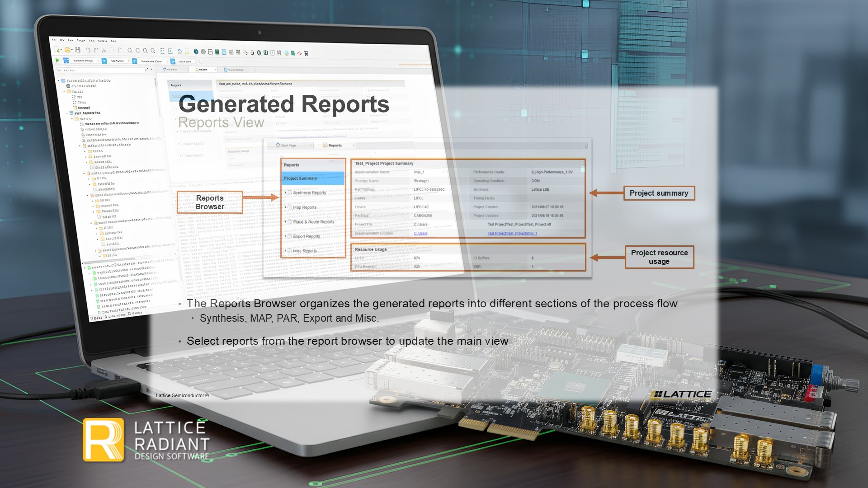Click the Radiant R icon in laptop toolbar
This screenshot has height=488, width=868.
tap(306, 53)
